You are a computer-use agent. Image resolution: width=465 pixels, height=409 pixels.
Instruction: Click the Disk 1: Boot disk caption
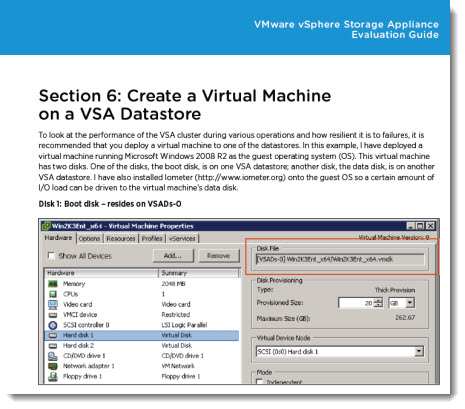tap(110, 204)
